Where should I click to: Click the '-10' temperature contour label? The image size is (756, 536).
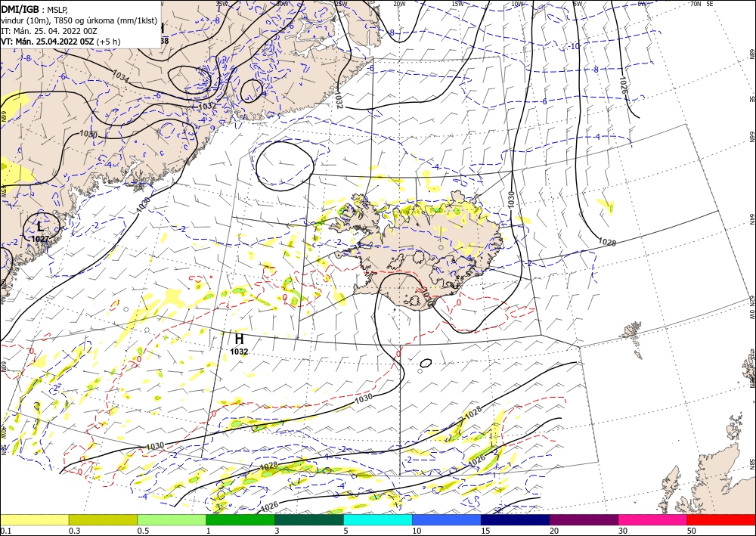pos(575,46)
